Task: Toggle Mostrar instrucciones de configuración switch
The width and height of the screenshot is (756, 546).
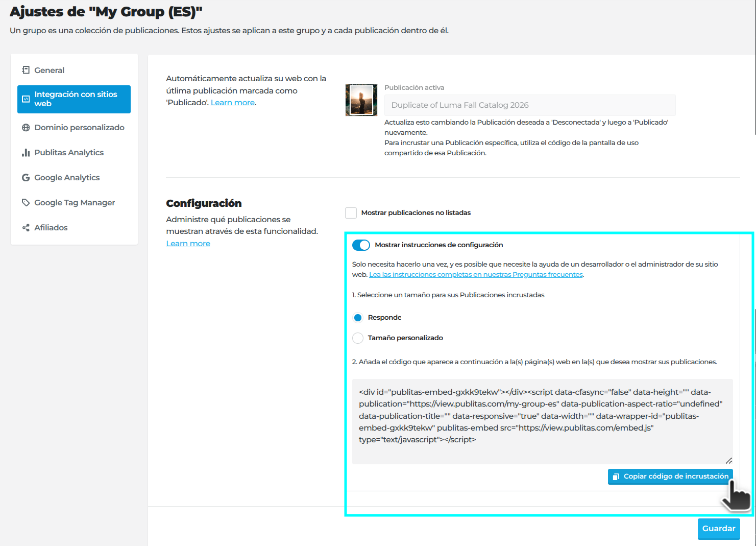Action: coord(361,245)
